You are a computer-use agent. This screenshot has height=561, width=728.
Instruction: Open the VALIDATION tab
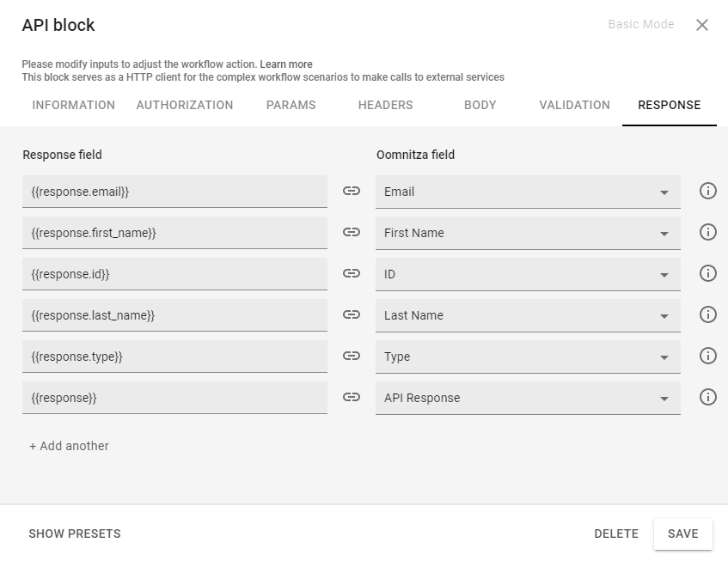574,105
